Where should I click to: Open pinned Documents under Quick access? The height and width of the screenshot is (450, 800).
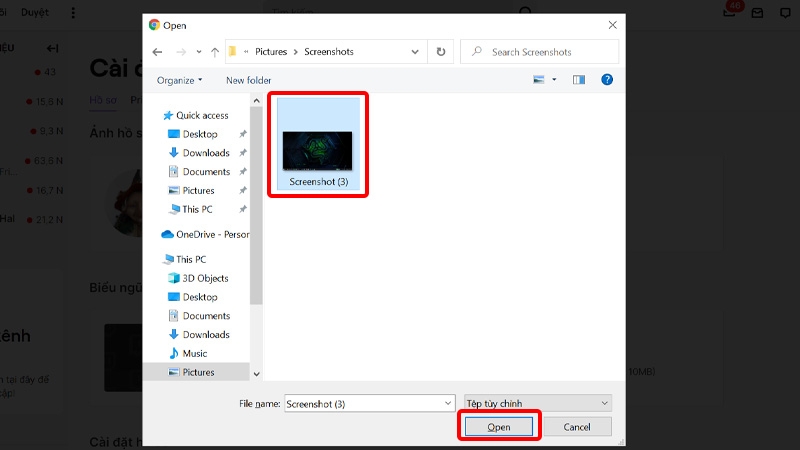click(199, 172)
